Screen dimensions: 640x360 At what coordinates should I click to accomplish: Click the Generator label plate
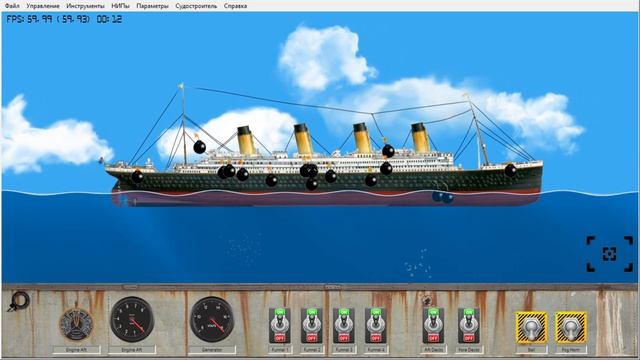212,350
